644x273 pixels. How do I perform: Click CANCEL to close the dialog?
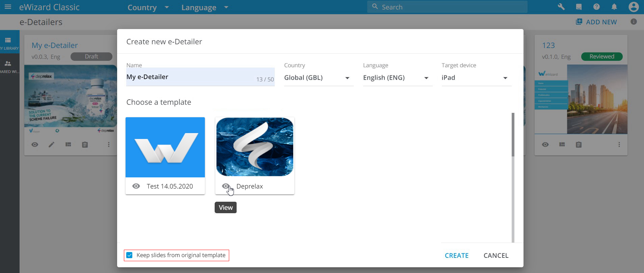click(x=495, y=255)
